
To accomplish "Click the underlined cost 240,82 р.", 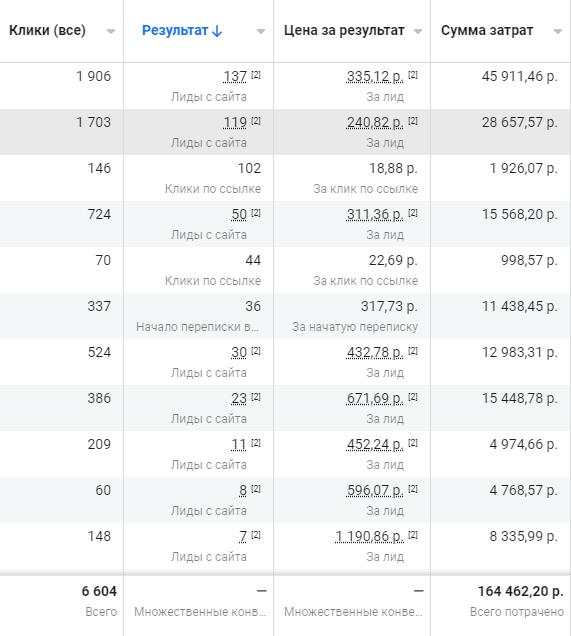I will (x=375, y=122).
